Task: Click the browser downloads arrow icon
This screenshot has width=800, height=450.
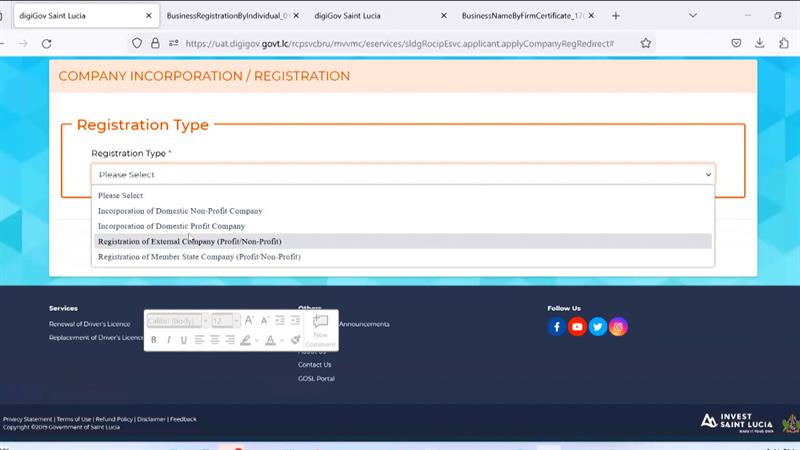Action: point(760,43)
